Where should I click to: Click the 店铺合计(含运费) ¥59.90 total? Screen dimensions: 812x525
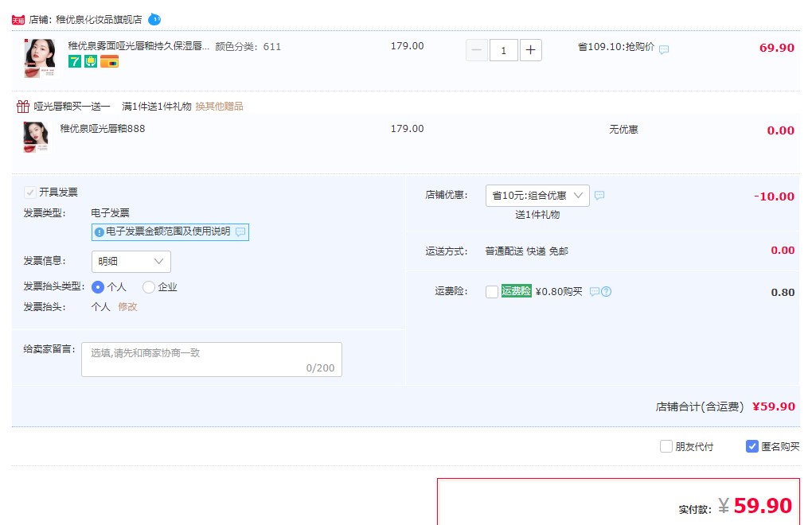(x=725, y=407)
